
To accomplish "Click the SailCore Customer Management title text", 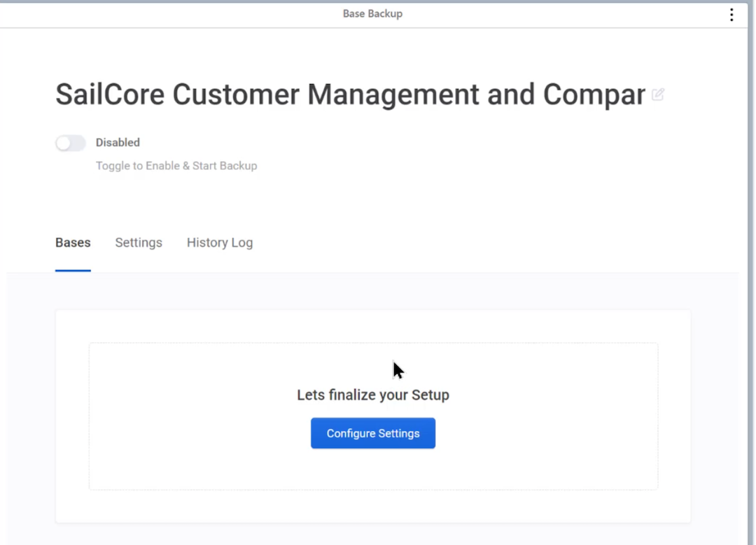I will coord(350,94).
